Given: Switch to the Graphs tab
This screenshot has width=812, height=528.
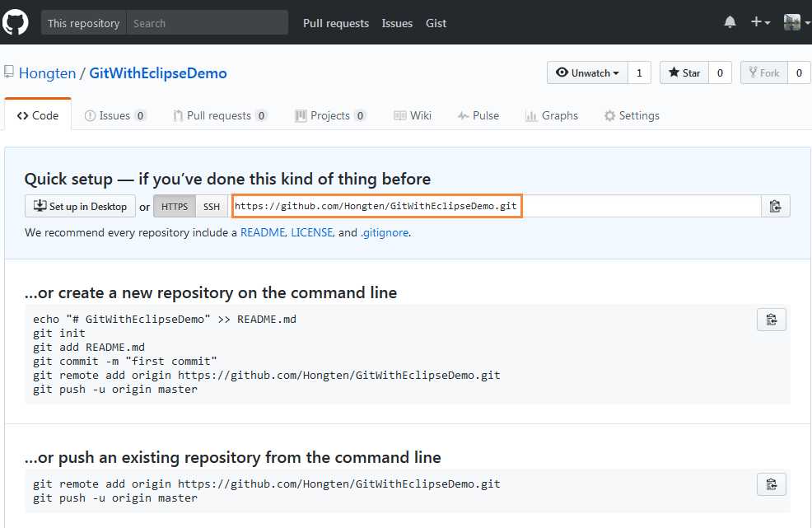Looking at the screenshot, I should click(552, 115).
